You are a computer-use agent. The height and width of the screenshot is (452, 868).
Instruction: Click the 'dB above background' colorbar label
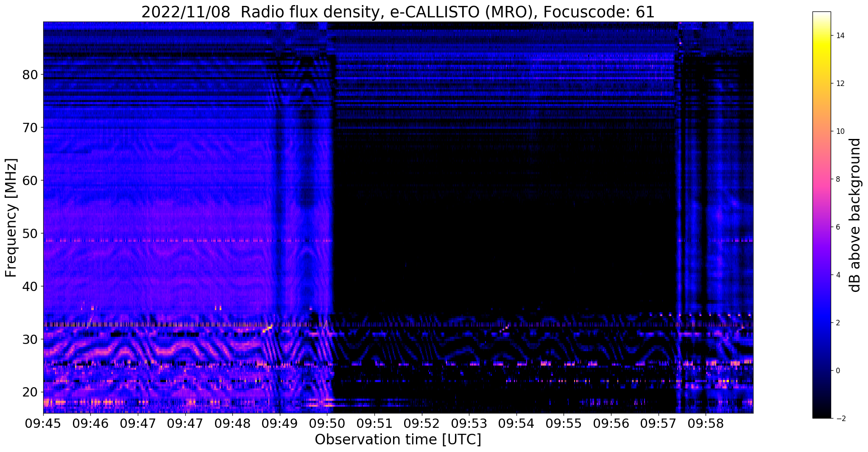pyautogui.click(x=855, y=215)
